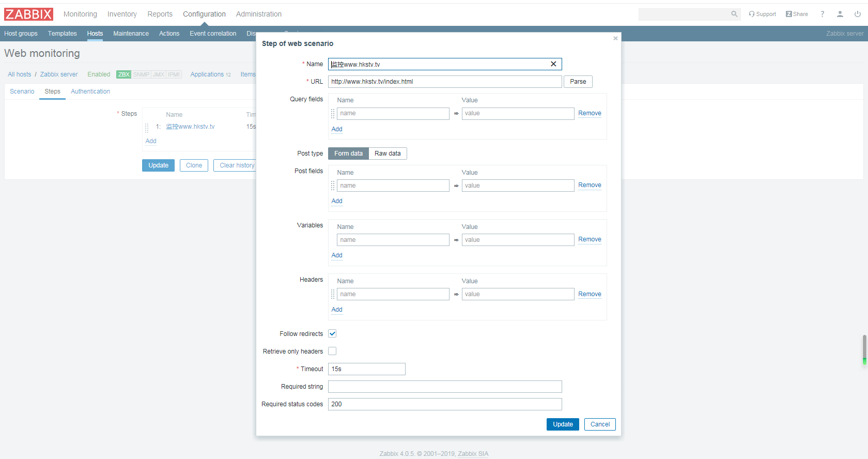The height and width of the screenshot is (459, 868).
Task: Cancel the step dialog
Action: [600, 424]
